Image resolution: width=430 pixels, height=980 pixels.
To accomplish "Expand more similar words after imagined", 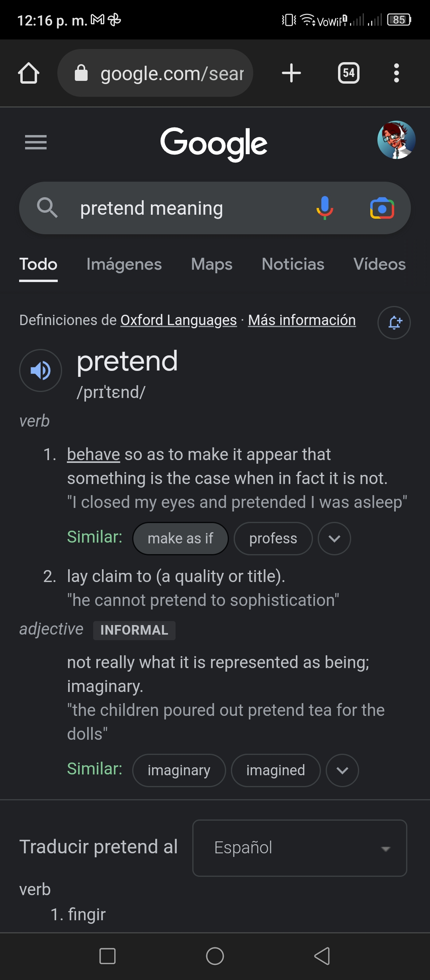I will coord(342,770).
